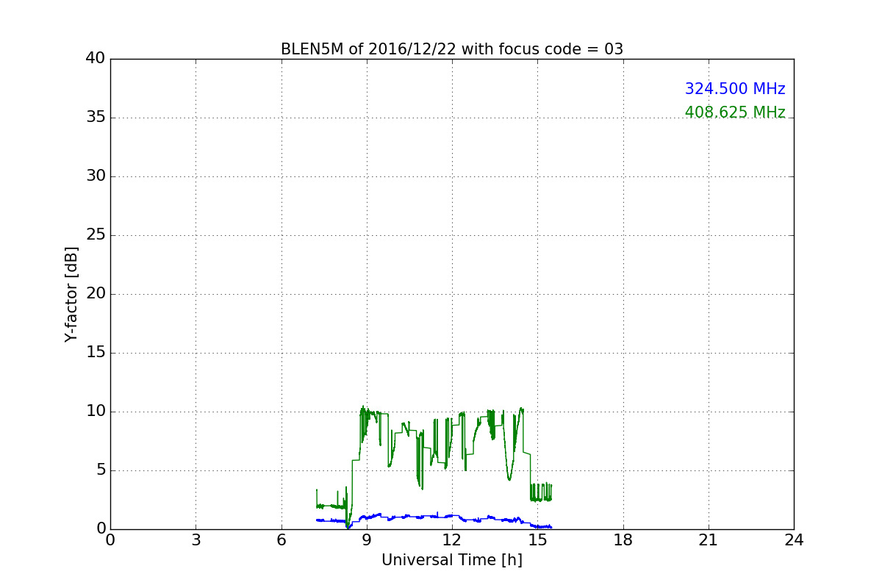Select the green 408.625 MHz legend label
The image size is (882, 588).
(x=735, y=112)
